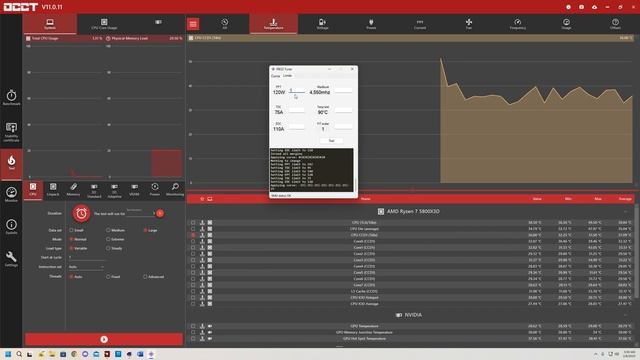
Task: Switch to the Fan tab
Action: [469, 24]
